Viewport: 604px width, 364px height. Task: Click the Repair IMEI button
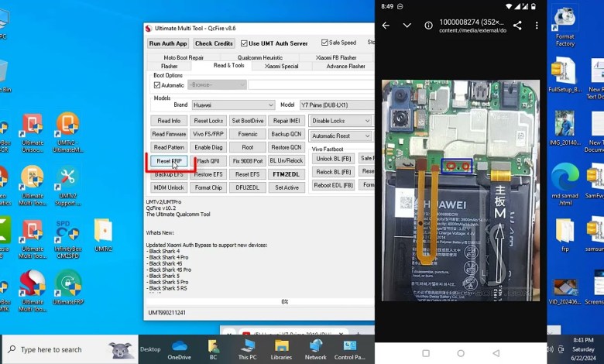pos(287,121)
